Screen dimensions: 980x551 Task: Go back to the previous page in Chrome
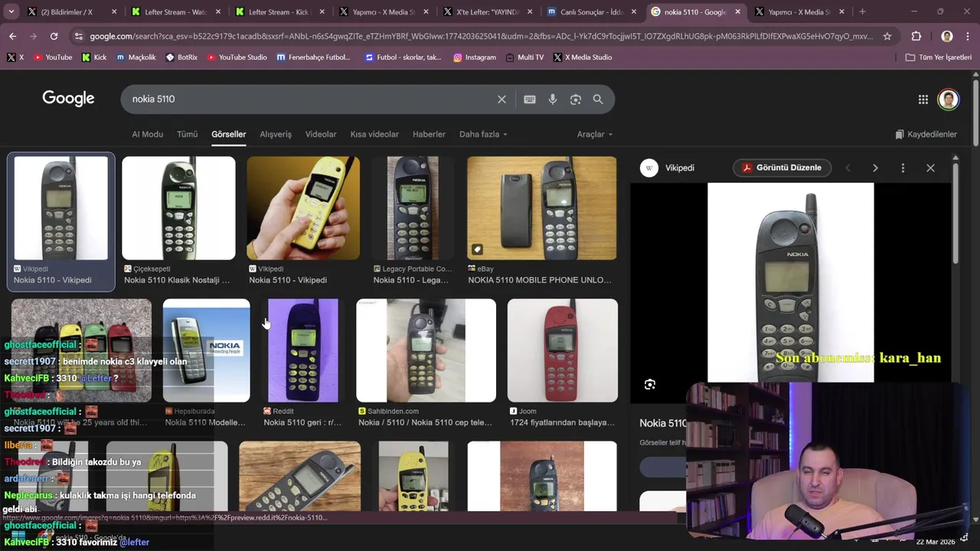click(x=12, y=36)
